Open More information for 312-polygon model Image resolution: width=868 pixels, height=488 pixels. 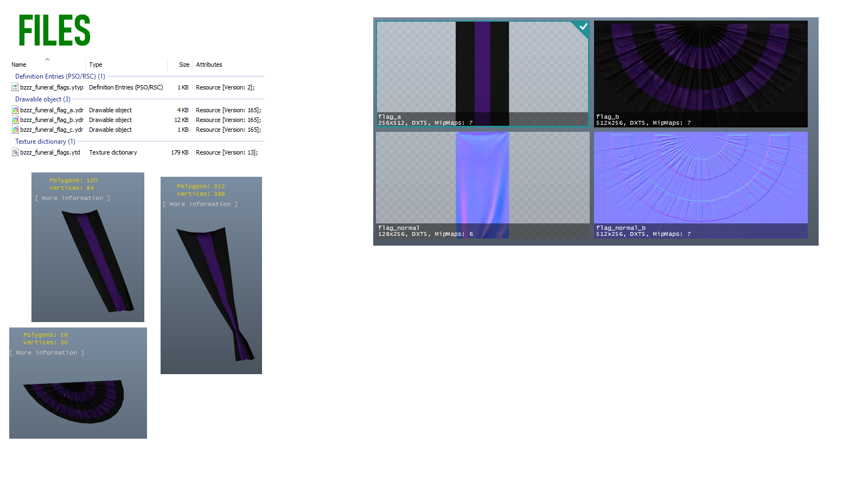point(200,204)
